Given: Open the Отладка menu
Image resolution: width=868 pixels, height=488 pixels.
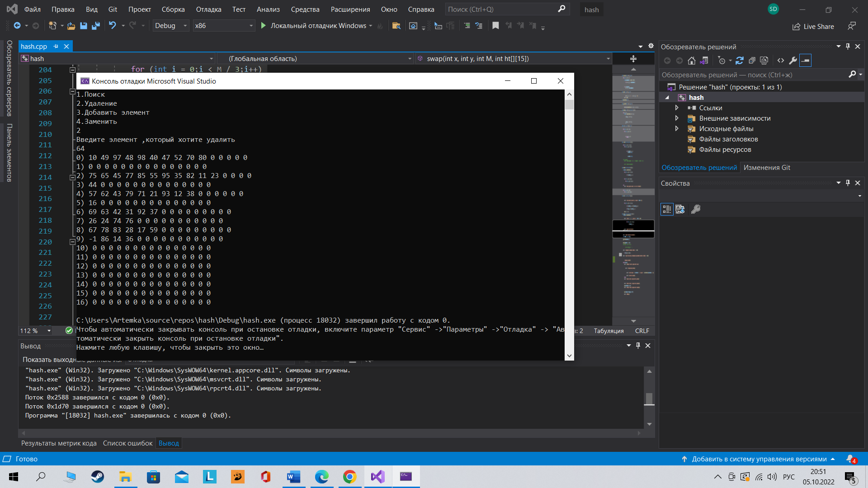Looking at the screenshot, I should tap(208, 9).
